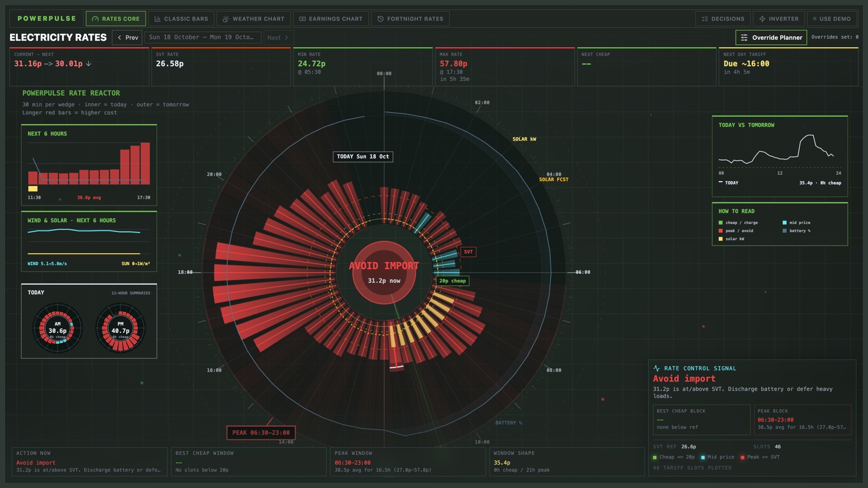Click the list icon on Decisions
Screen dimensions: 868x488
coord(705,18)
